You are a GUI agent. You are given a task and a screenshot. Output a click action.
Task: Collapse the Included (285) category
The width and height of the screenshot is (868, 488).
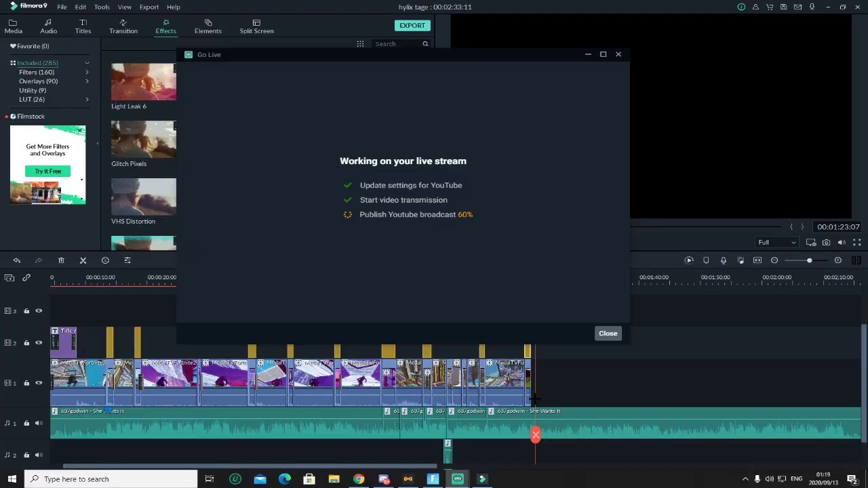pos(87,63)
